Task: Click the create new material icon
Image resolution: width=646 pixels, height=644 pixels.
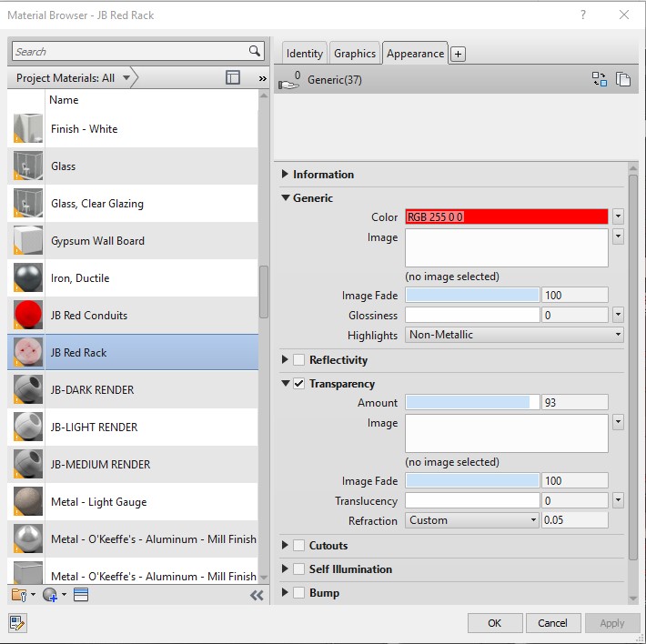Action: pos(50,595)
